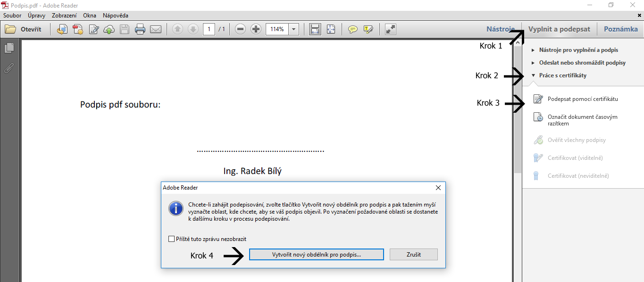Expand 'Odeslat nebo shromáždit podpisy' section

click(x=582, y=63)
